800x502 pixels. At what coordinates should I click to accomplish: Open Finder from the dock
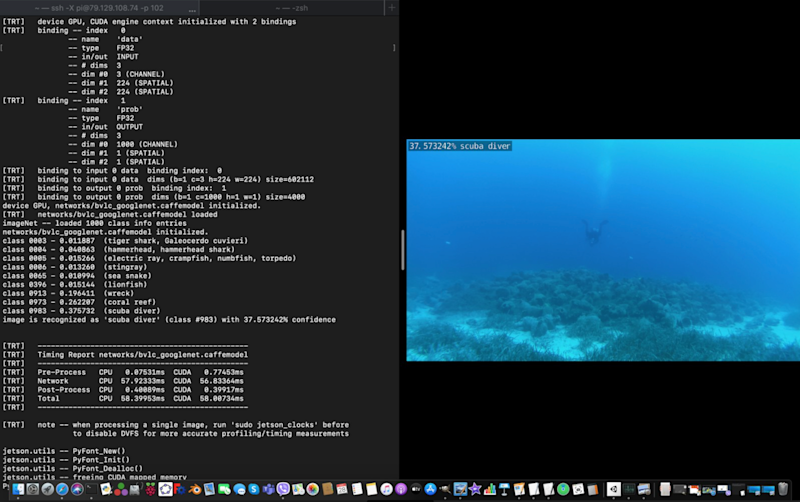click(x=18, y=490)
